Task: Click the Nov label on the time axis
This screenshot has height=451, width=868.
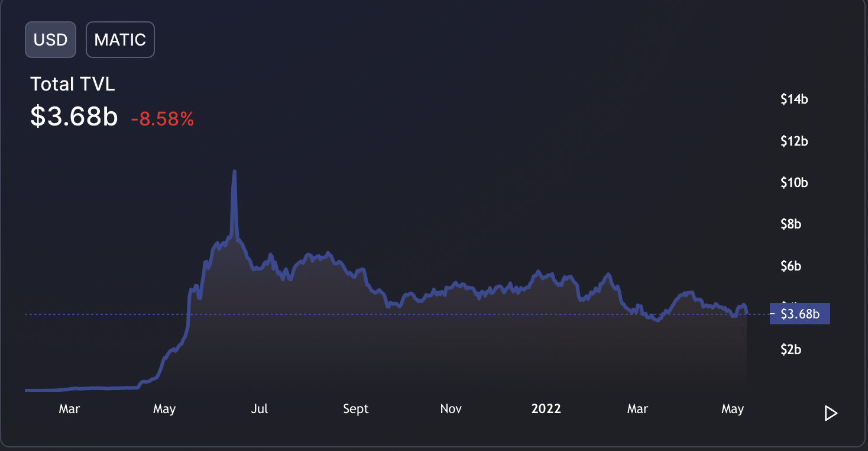Action: (451, 408)
